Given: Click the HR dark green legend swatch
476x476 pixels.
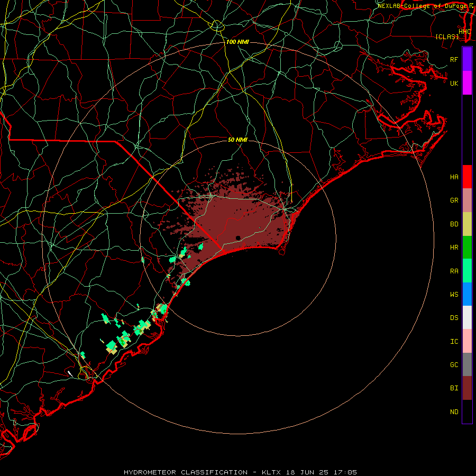Looking at the screenshot, I should [467, 247].
